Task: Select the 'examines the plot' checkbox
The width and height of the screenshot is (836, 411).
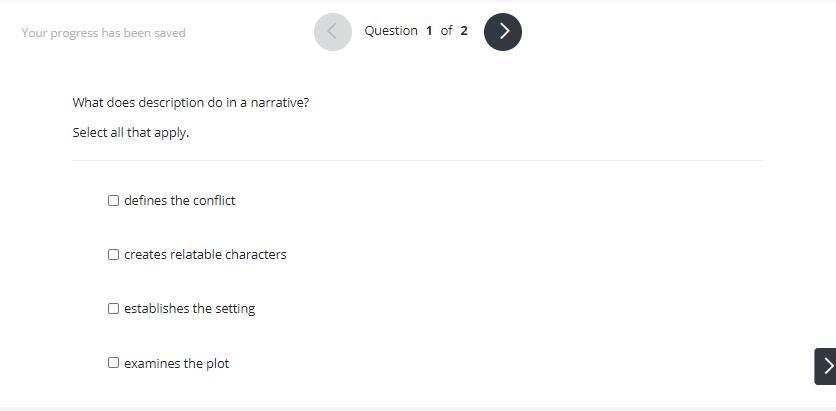Action: click(x=113, y=362)
